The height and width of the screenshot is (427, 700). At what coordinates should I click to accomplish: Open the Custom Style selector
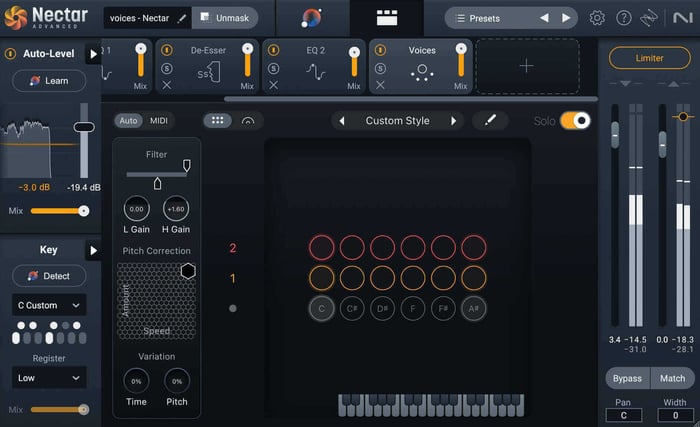tap(397, 121)
